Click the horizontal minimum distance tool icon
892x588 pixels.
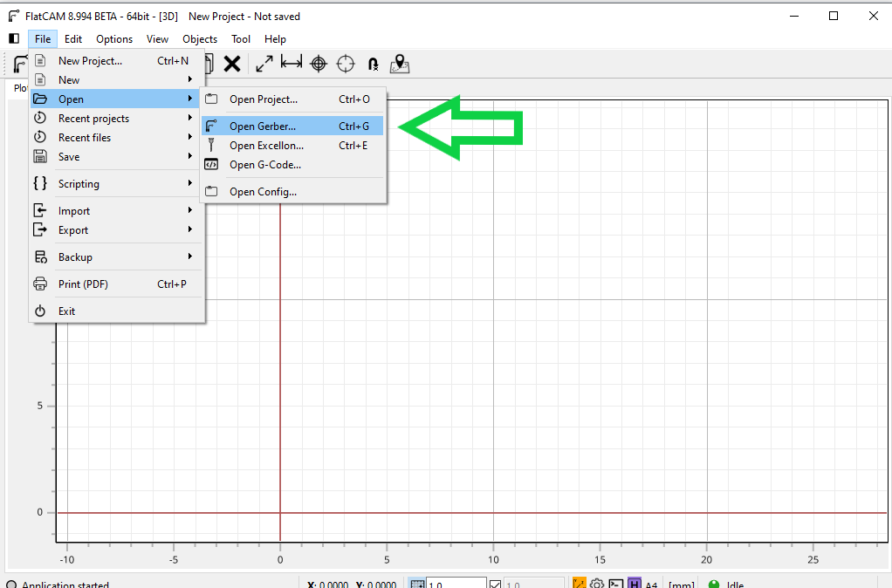pyautogui.click(x=292, y=63)
